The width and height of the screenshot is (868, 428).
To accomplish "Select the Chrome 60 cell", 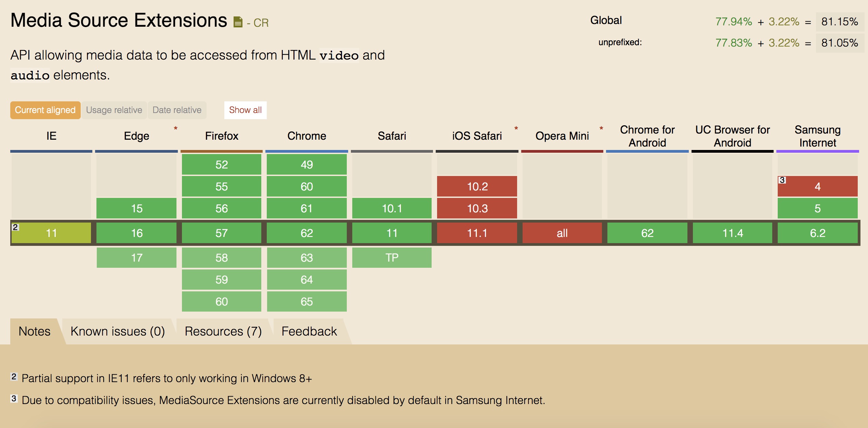I will [307, 186].
